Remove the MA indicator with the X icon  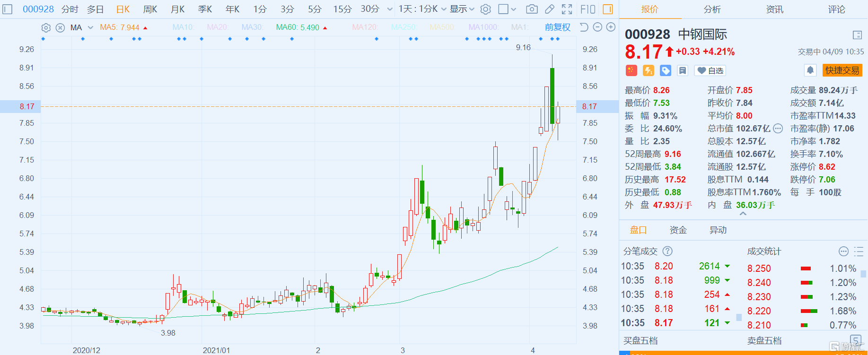pos(60,27)
